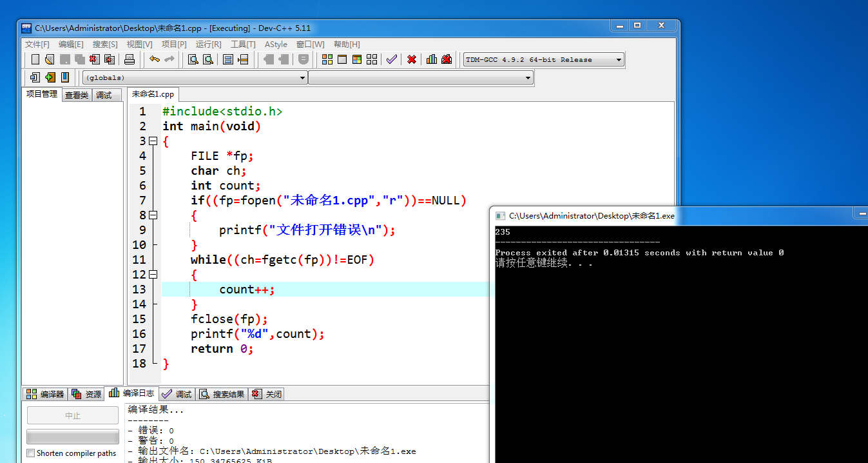
Task: Click the Profile Analysis bar-chart icon
Action: pos(432,59)
